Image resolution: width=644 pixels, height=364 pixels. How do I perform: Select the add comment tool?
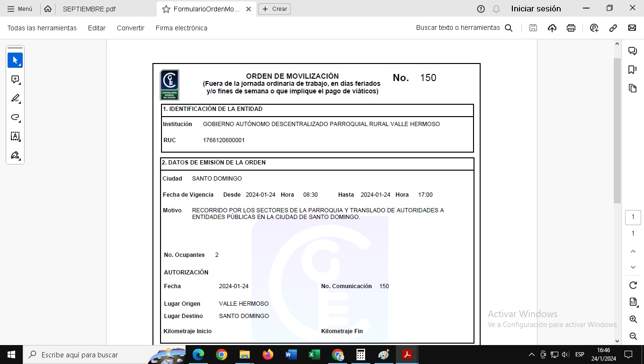point(15,80)
